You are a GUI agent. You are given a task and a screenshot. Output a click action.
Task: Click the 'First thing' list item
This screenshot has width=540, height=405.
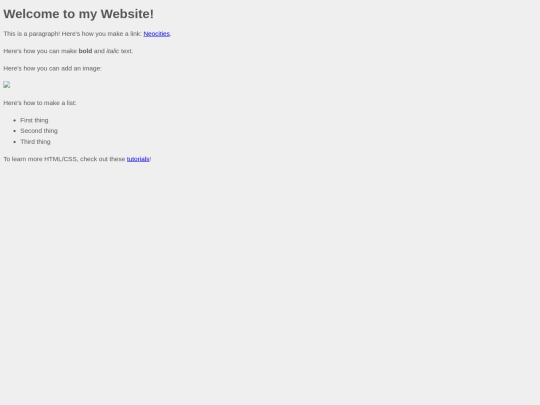click(x=34, y=120)
